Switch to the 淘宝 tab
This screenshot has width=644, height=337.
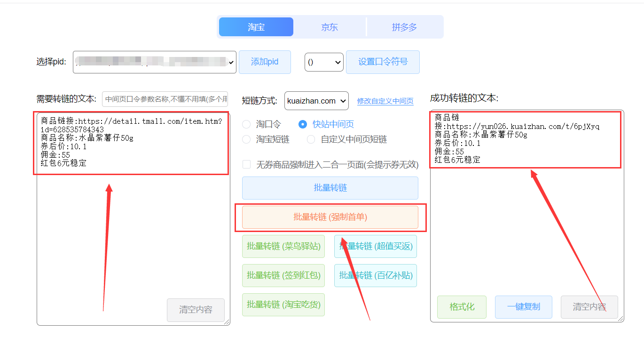coord(256,27)
